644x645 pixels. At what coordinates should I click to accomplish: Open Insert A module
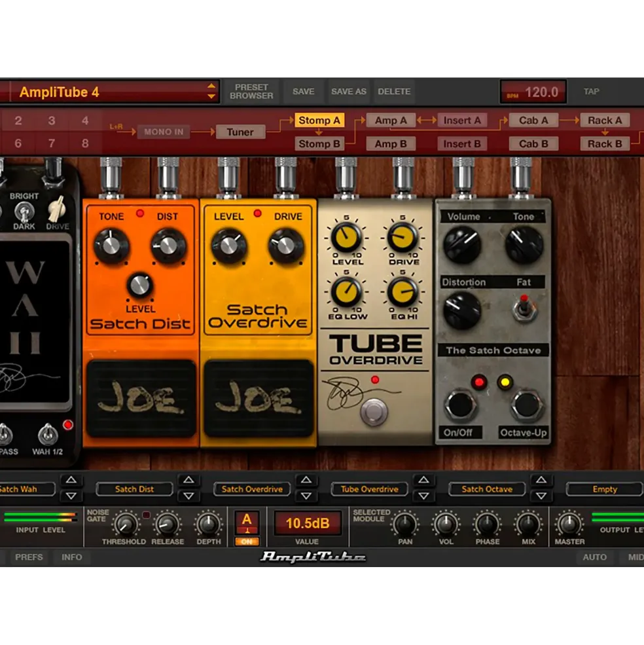[462, 120]
